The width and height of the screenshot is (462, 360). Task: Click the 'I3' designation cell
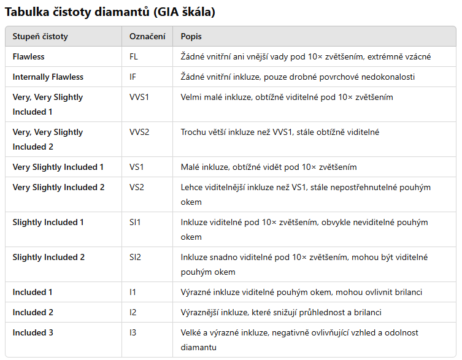point(133,333)
